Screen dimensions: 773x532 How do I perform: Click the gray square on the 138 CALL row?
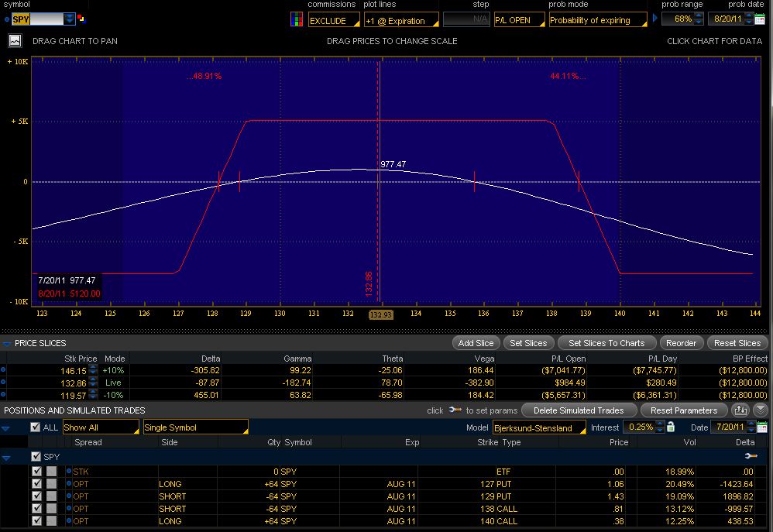point(51,508)
